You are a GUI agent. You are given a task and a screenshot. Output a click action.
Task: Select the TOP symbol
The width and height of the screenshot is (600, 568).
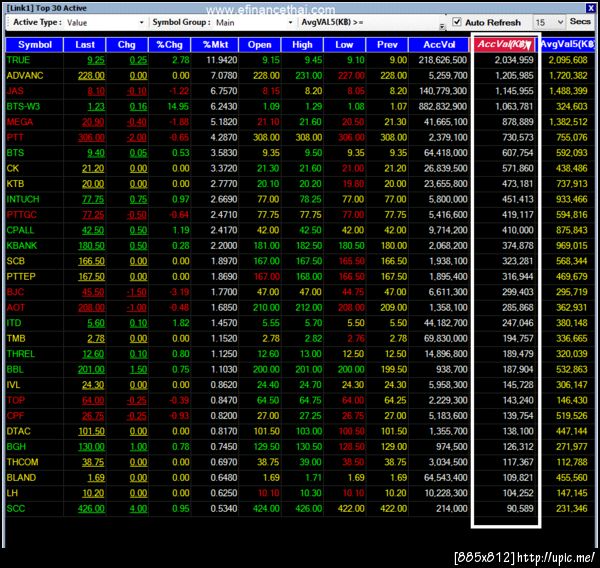[x=15, y=400]
